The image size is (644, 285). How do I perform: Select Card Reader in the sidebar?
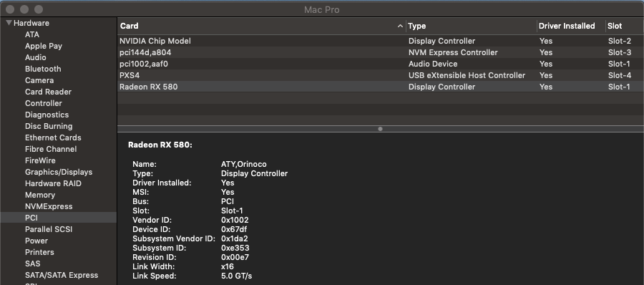point(48,92)
